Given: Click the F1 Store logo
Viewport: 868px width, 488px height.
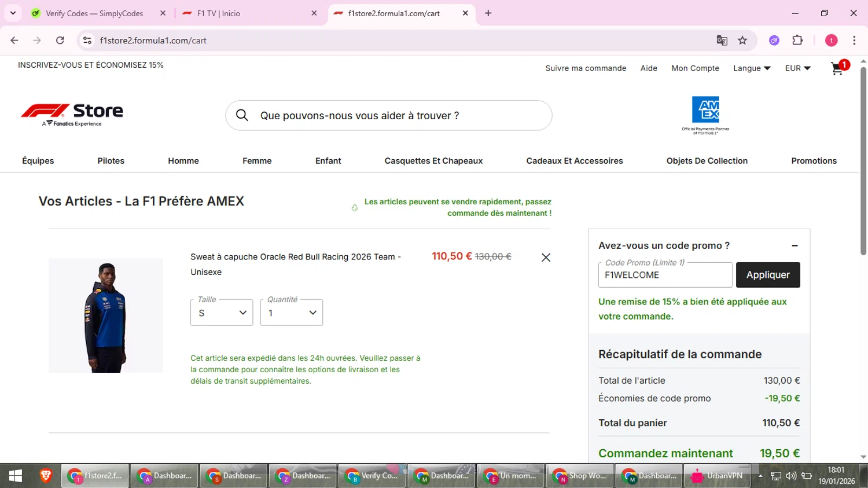Looking at the screenshot, I should (x=72, y=115).
